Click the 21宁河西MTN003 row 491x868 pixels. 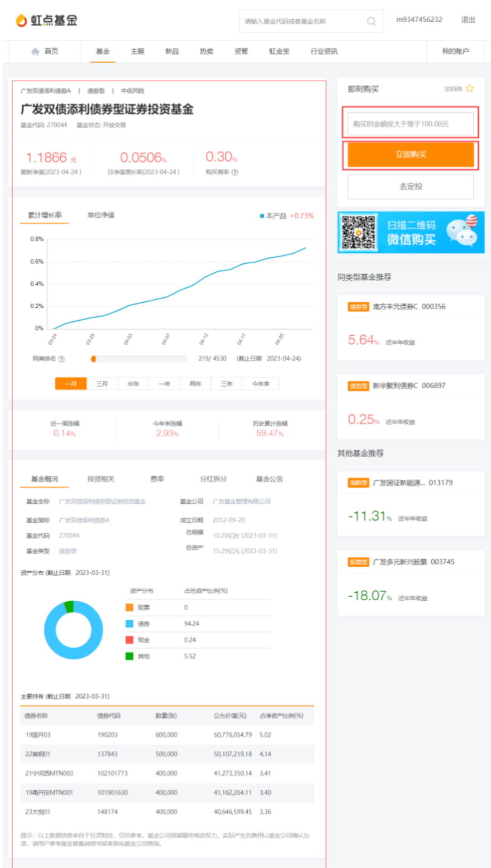click(x=167, y=773)
